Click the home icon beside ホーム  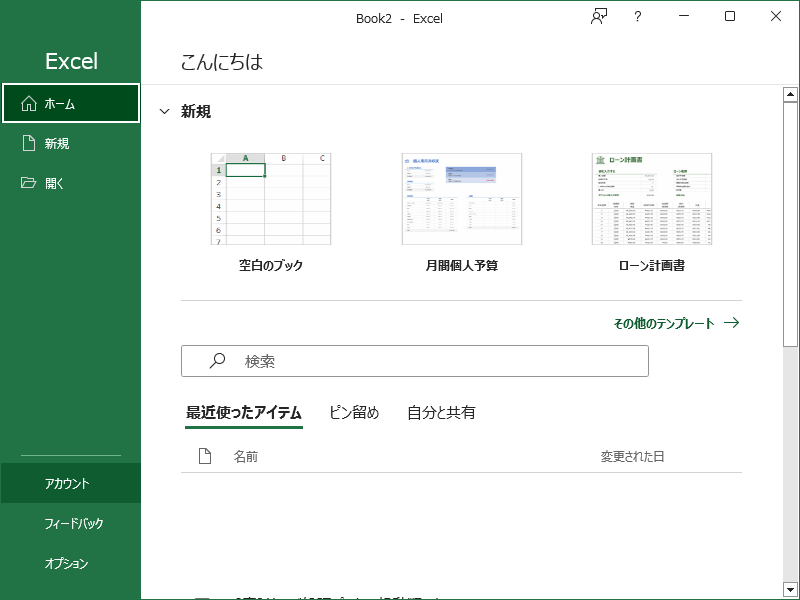tap(29, 104)
